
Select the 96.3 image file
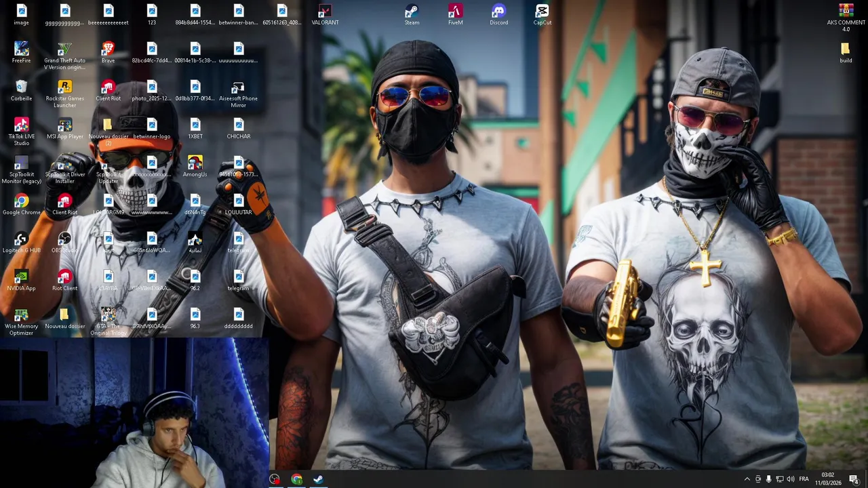pos(195,319)
